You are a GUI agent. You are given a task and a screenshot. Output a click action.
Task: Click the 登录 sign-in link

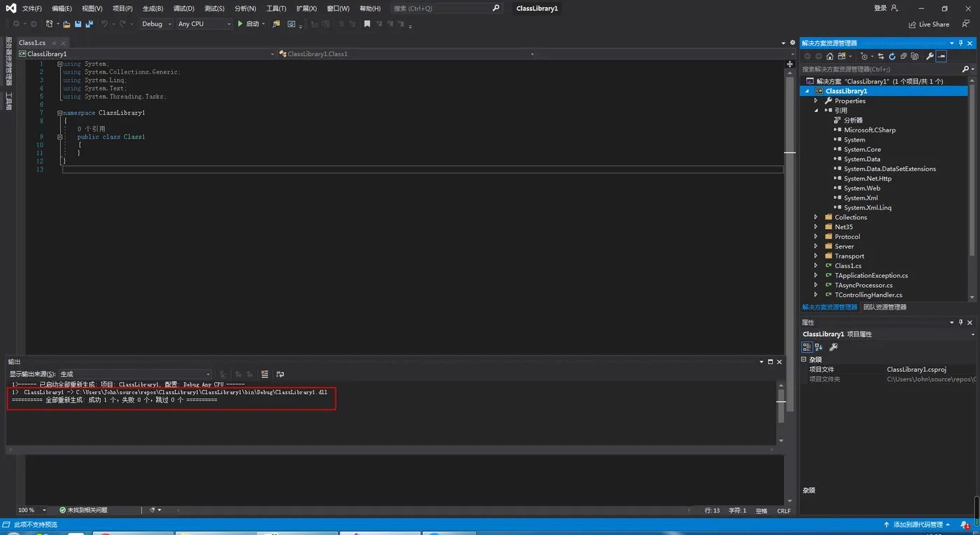click(x=881, y=8)
